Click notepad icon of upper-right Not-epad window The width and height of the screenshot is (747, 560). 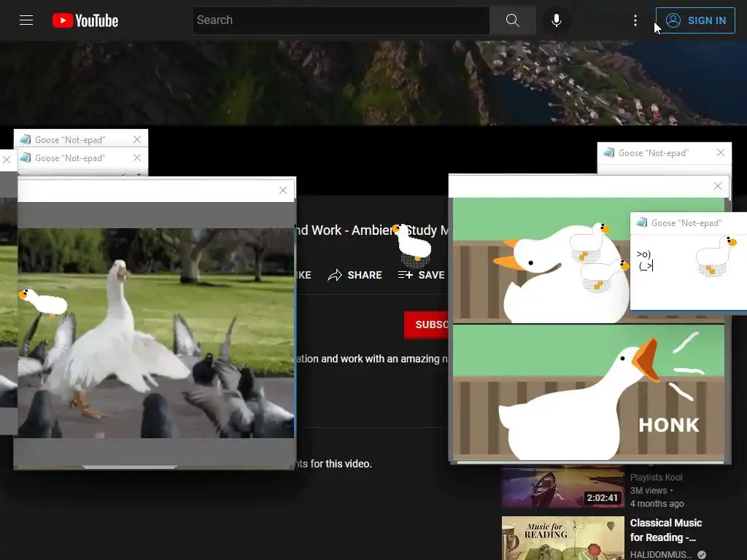[609, 153]
